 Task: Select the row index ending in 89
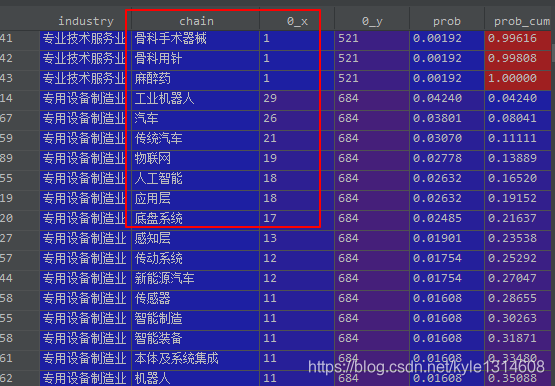coord(19,159)
